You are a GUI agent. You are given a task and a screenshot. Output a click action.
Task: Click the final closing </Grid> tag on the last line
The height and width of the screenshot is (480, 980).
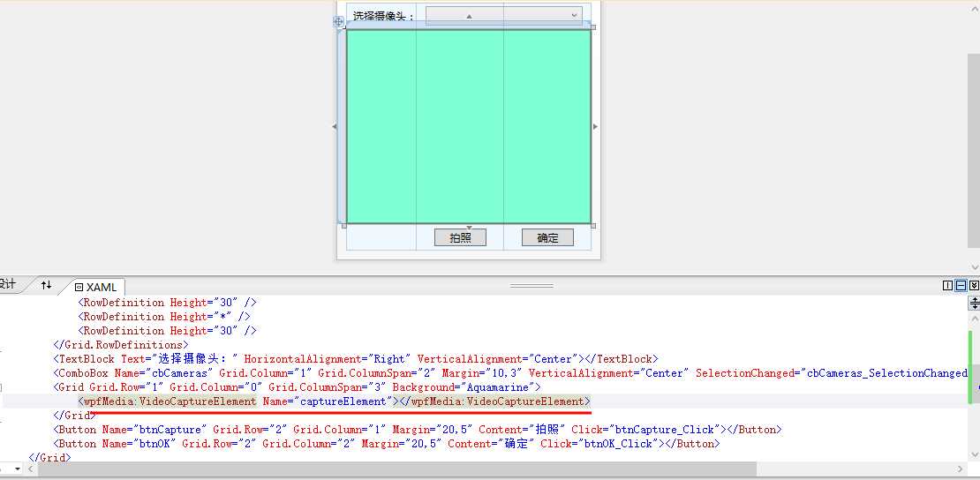point(50,458)
